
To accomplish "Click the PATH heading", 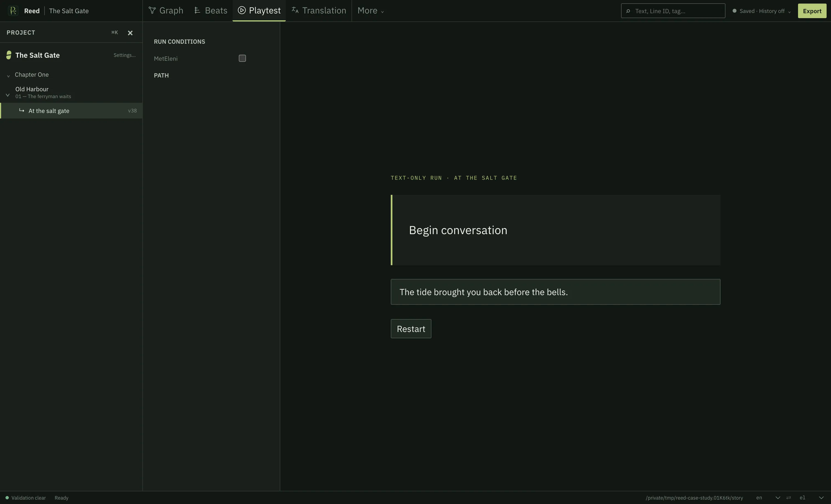I will tap(161, 75).
